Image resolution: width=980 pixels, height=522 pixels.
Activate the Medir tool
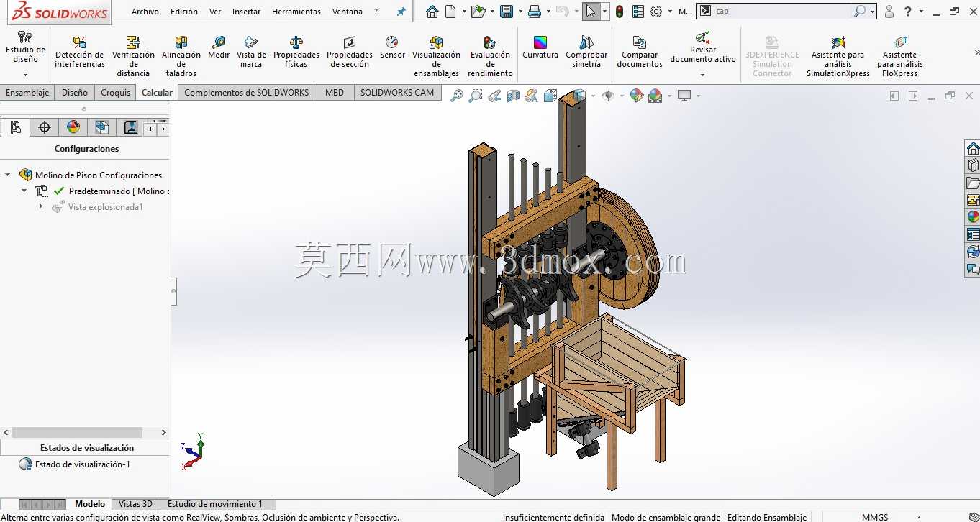click(219, 48)
